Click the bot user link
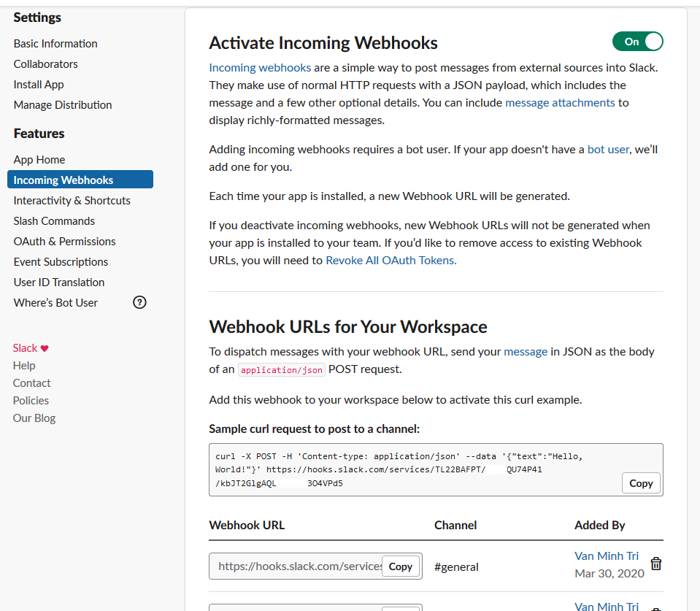This screenshot has height=611, width=700. click(608, 148)
